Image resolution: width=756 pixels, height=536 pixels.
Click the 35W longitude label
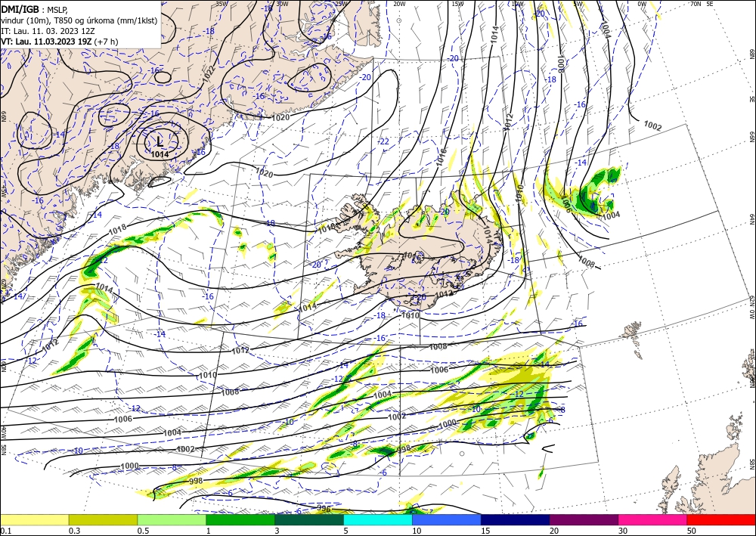pos(222,4)
